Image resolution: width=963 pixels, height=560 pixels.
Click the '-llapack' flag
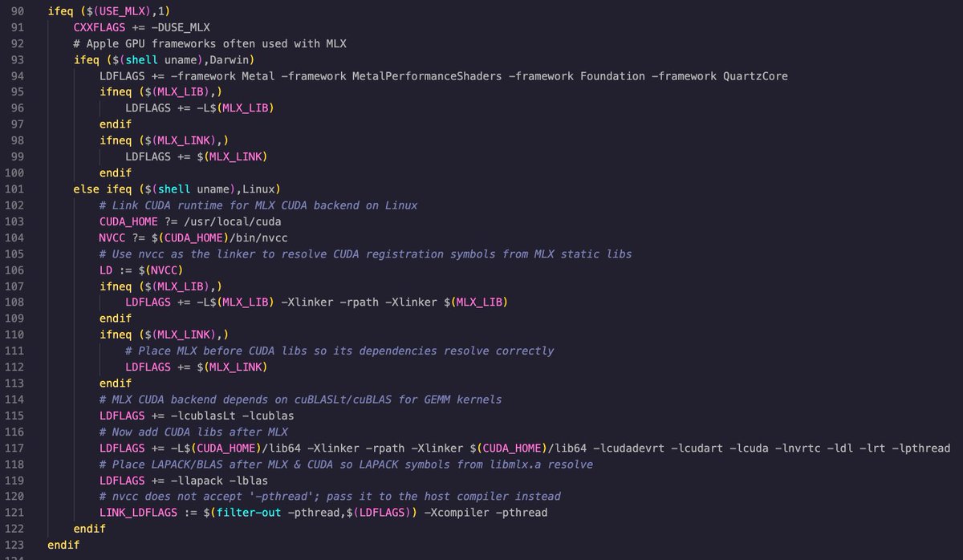click(x=198, y=480)
